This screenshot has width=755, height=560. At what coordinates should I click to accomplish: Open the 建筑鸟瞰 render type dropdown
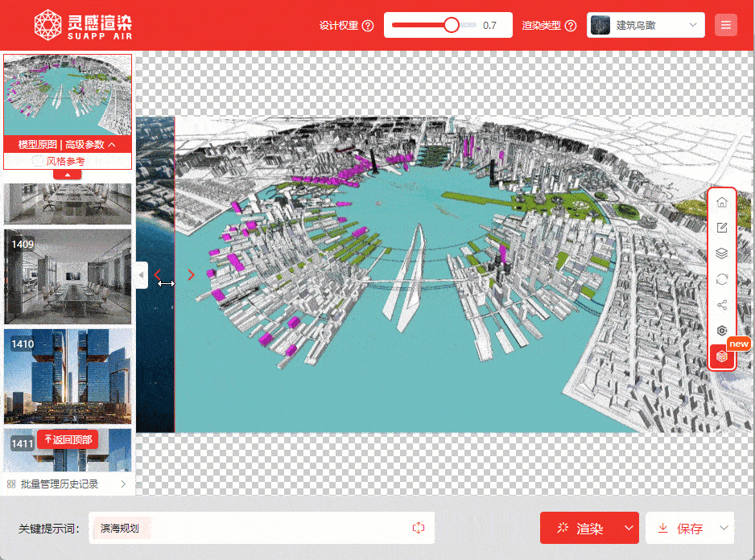click(646, 25)
